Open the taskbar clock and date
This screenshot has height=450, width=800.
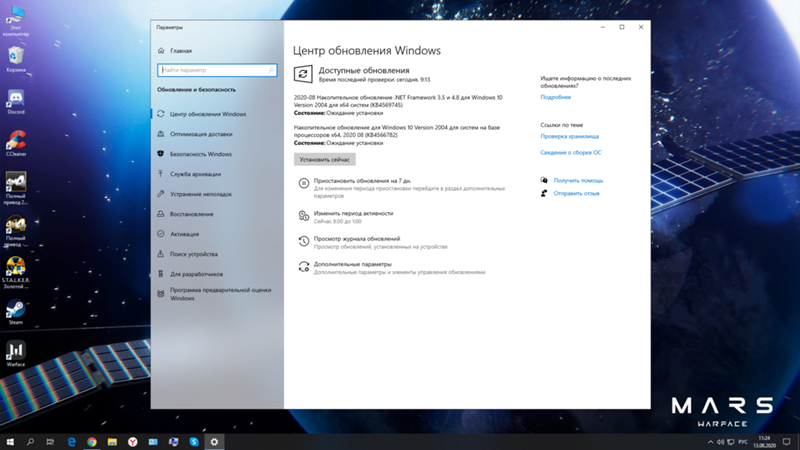click(x=764, y=442)
